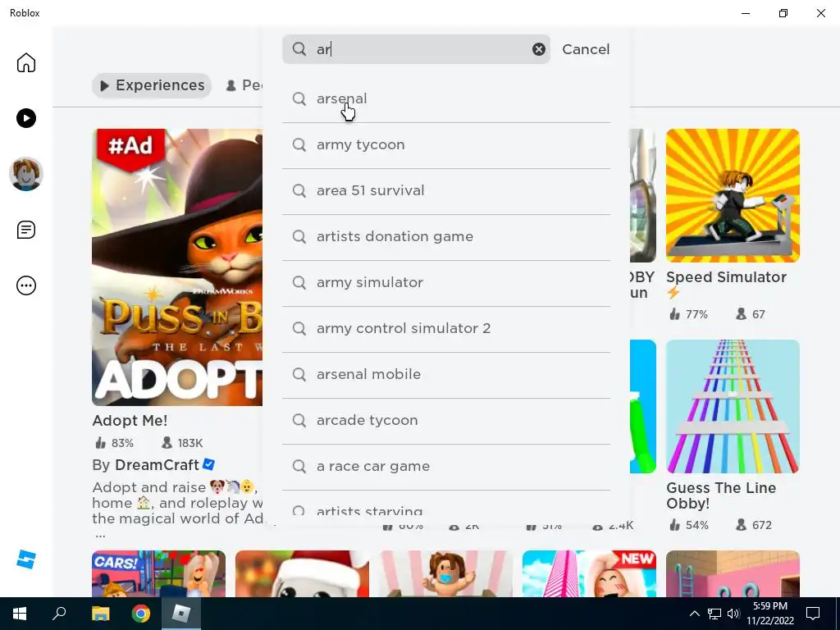Open the 'Speed Simulator' title text
The height and width of the screenshot is (630, 840).
(x=726, y=277)
